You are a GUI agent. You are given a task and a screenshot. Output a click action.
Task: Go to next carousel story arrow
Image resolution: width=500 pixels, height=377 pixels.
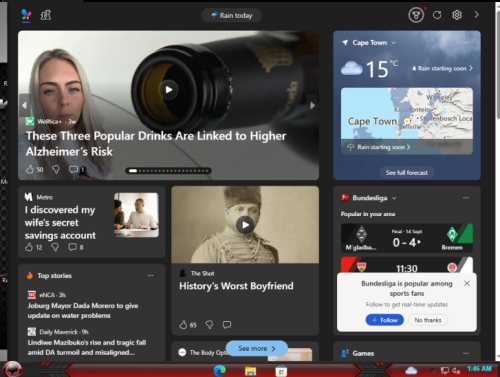[x=312, y=105]
